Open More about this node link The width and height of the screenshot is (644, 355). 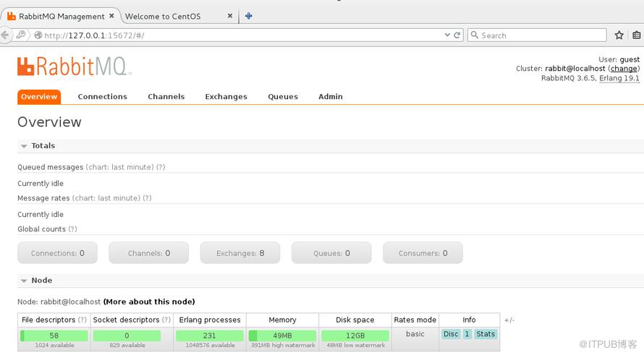tap(149, 301)
